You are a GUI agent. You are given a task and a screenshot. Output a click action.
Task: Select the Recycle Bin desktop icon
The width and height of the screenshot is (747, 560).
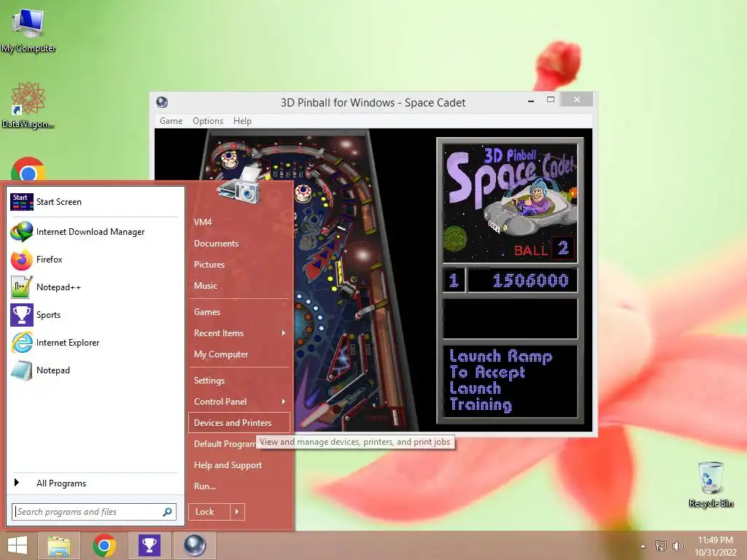711,484
